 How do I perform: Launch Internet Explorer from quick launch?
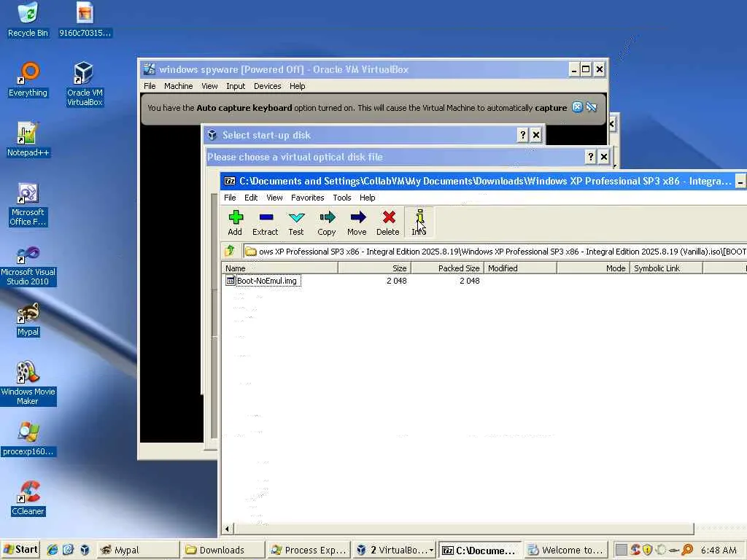[x=53, y=550]
